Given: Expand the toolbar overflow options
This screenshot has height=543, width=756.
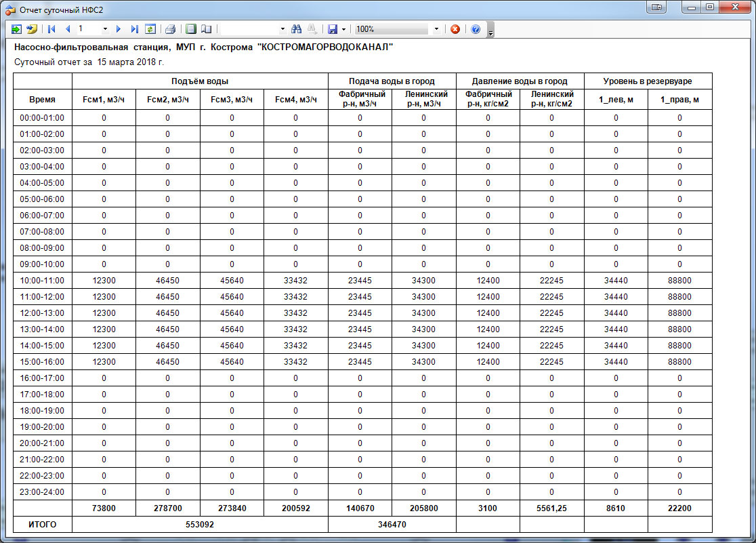Looking at the screenshot, I should click(x=490, y=30).
